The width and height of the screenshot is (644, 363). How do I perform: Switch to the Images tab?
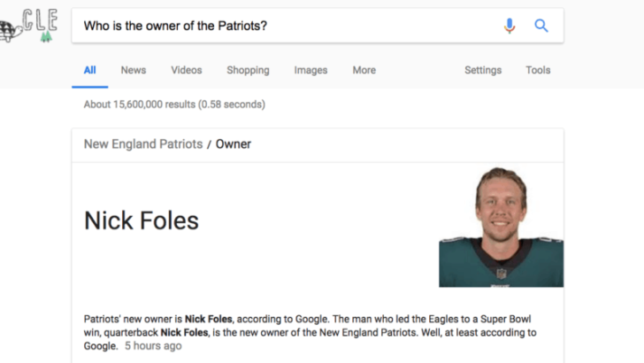(310, 70)
